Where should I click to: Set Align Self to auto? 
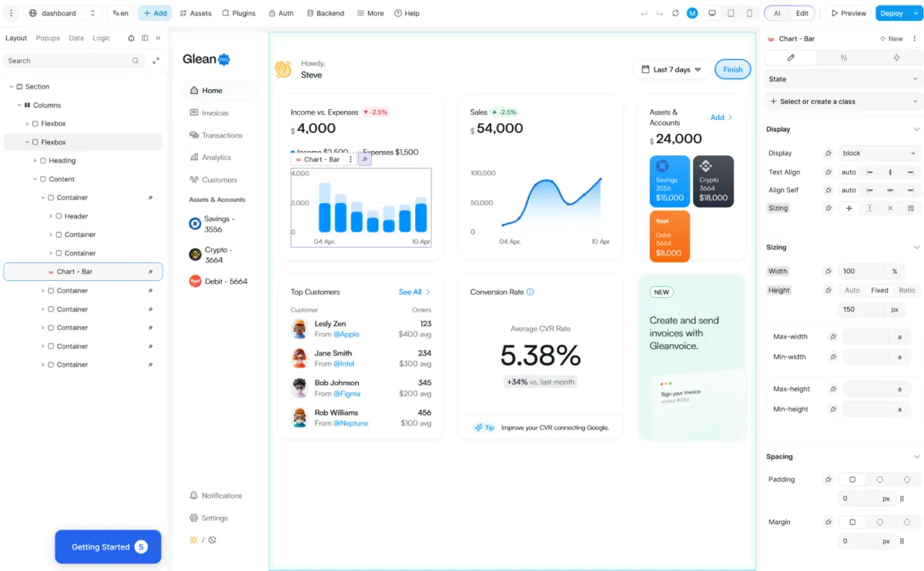849,190
